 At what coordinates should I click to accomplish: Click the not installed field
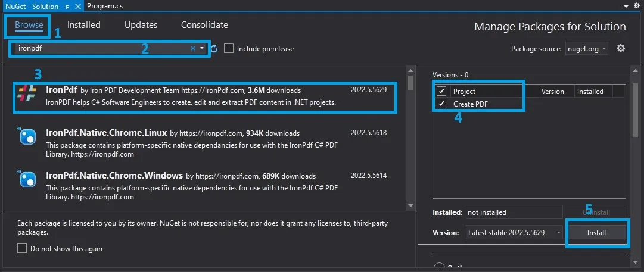click(x=514, y=212)
